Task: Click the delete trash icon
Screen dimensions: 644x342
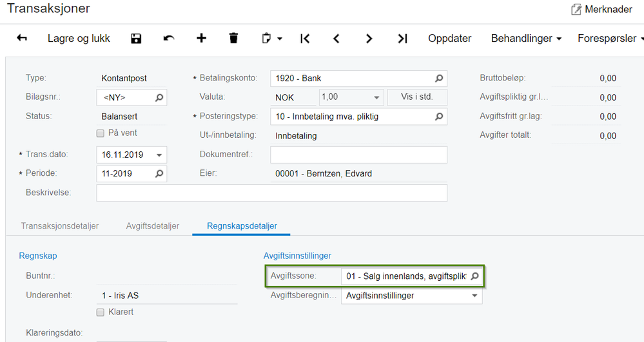Action: (x=233, y=39)
